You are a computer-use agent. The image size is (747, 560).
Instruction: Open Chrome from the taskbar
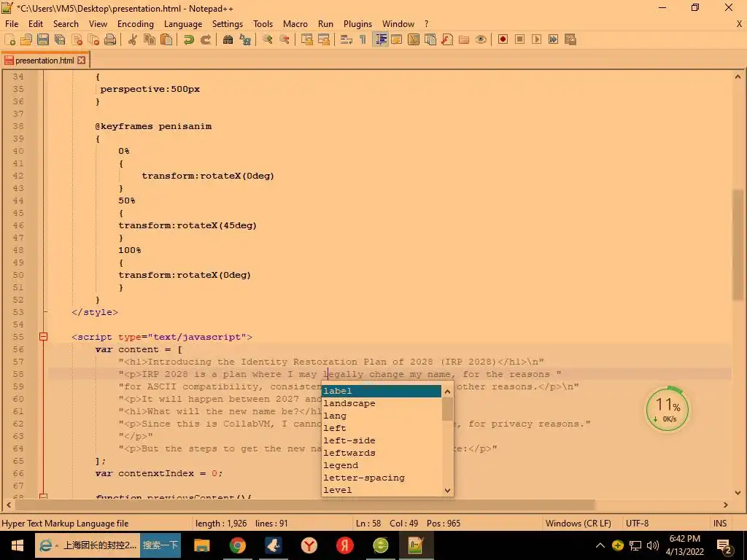click(x=237, y=545)
